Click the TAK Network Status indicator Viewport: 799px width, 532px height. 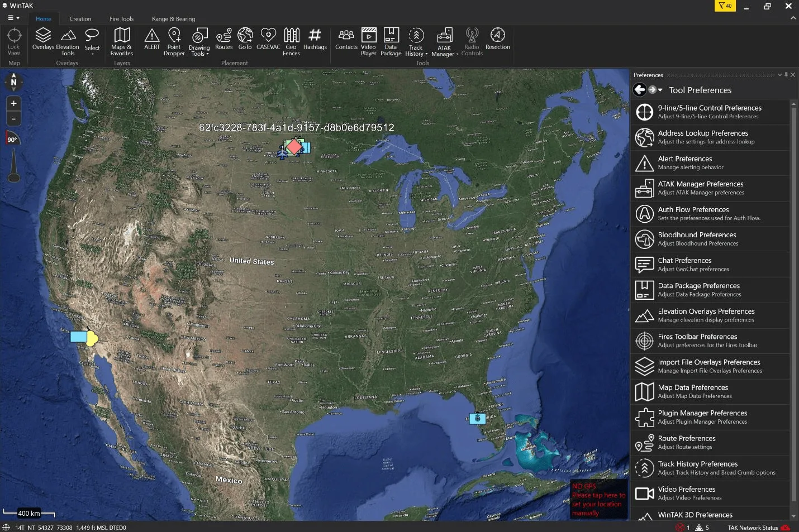[x=759, y=528]
